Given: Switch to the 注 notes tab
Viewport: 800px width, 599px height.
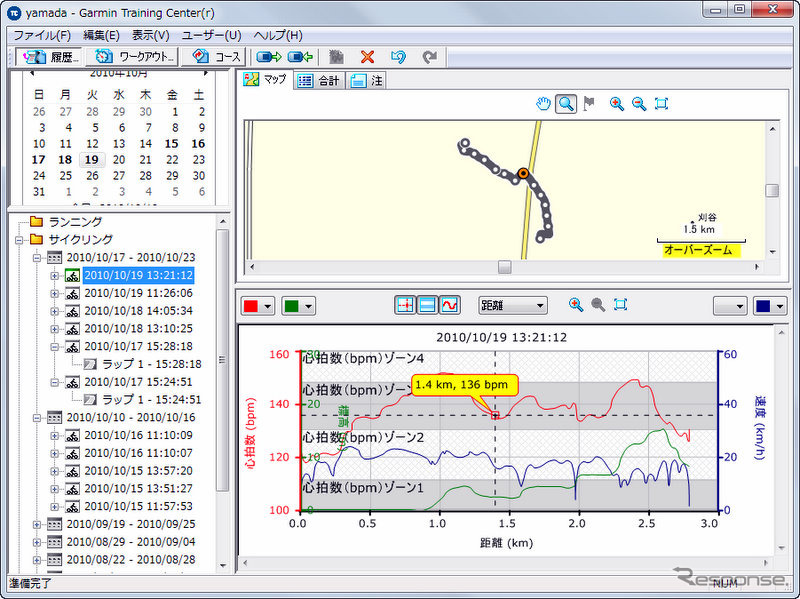Looking at the screenshot, I should point(366,81).
